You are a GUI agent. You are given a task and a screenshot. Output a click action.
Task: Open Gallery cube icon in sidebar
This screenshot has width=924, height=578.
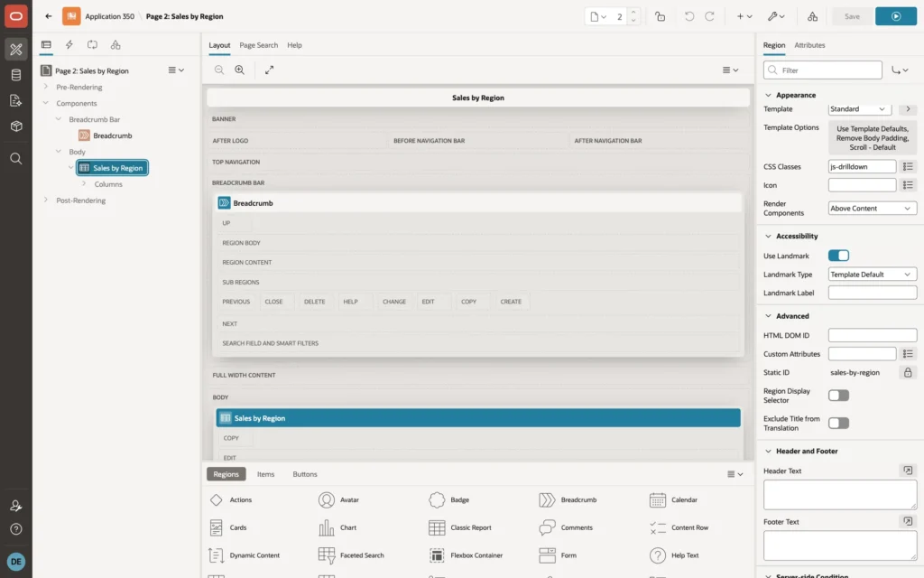(16, 126)
